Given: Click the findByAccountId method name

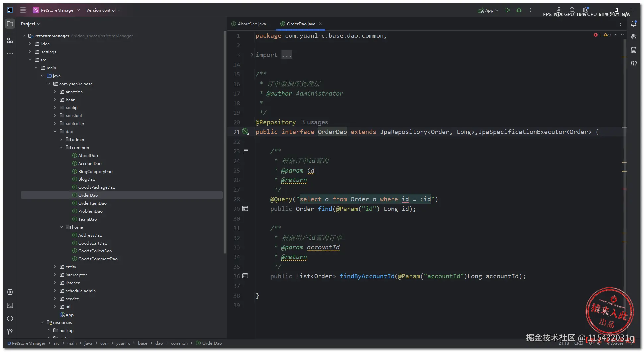Looking at the screenshot, I should pyautogui.click(x=367, y=276).
